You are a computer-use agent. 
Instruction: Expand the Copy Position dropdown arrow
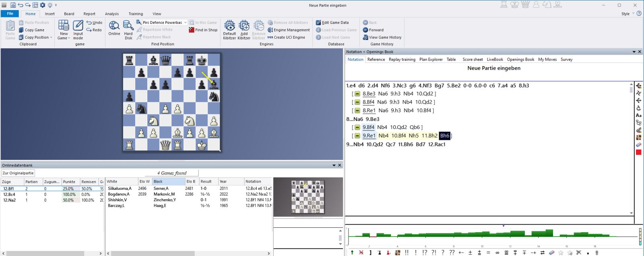[51, 37]
